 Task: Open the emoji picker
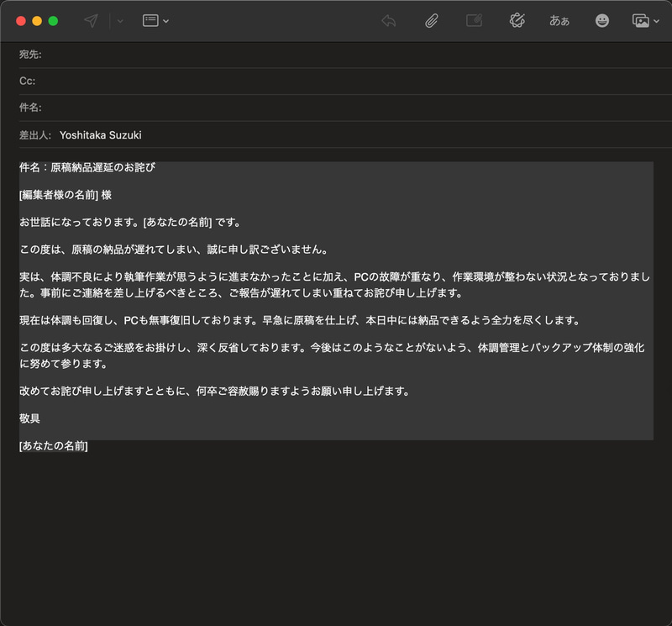(x=602, y=20)
